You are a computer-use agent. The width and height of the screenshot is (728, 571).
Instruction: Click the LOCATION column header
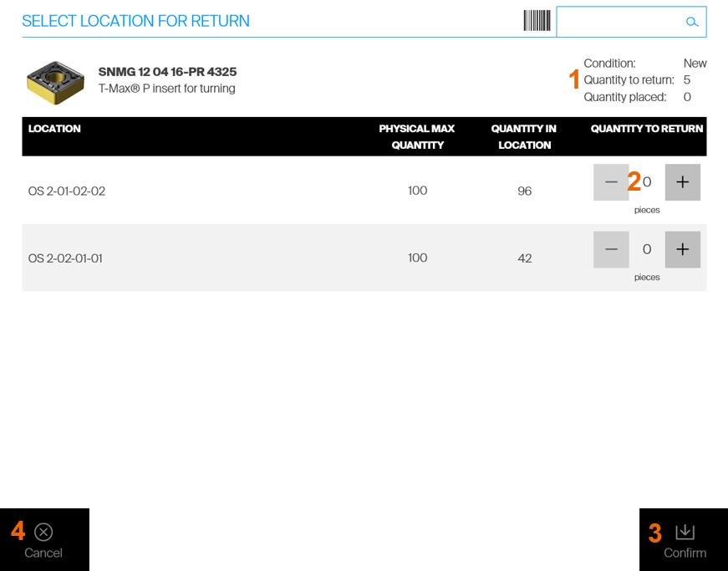pos(54,129)
